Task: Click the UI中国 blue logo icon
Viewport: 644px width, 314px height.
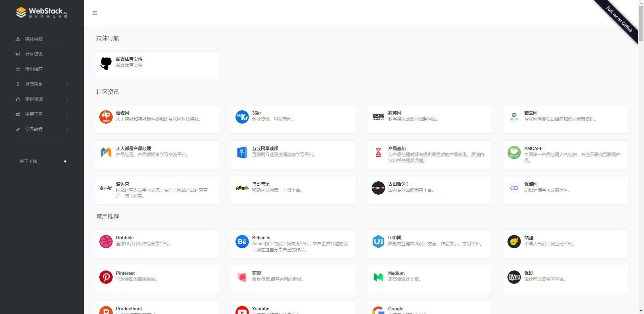Action: (378, 242)
